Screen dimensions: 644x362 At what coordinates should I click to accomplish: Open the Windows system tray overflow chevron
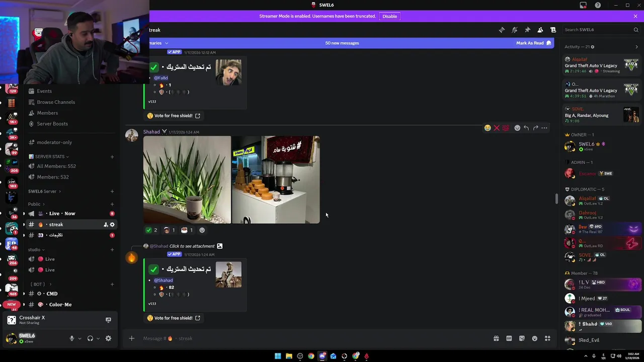pyautogui.click(x=586, y=356)
